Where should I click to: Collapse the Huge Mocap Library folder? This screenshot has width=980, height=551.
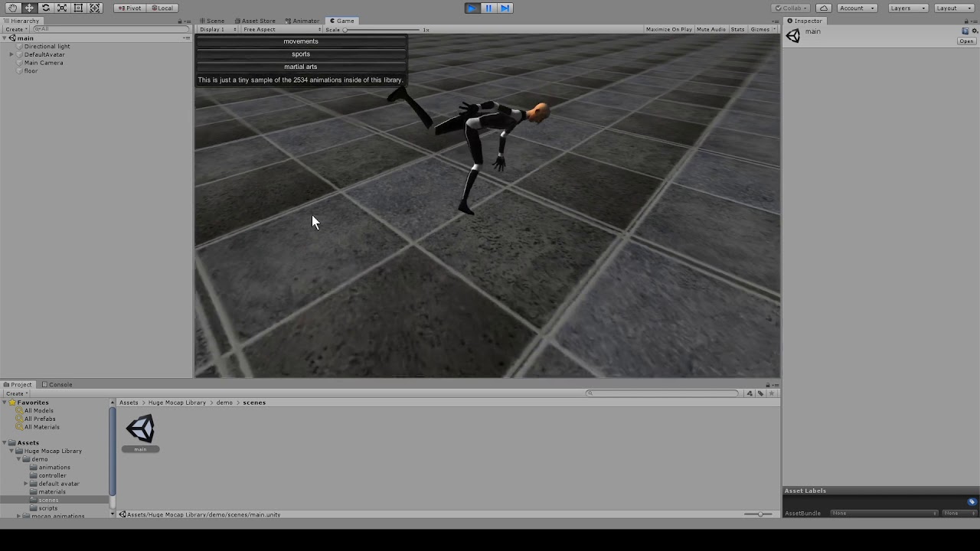tap(11, 452)
